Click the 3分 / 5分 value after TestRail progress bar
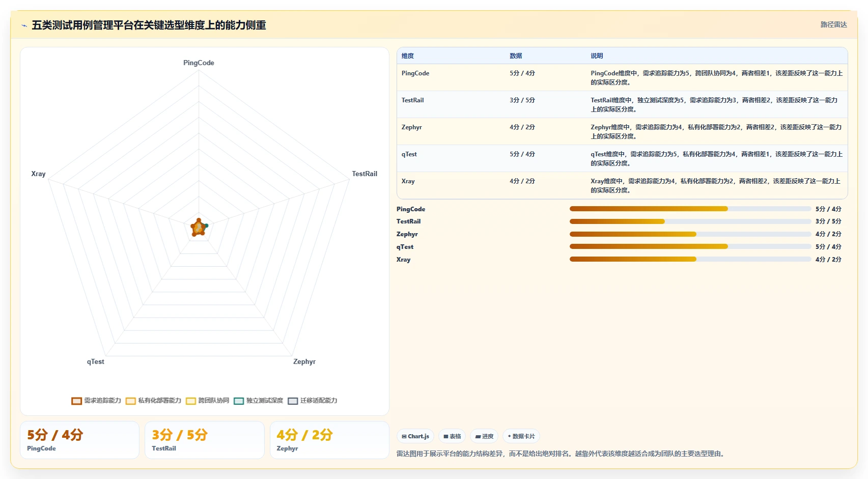The height and width of the screenshot is (479, 868). (828, 221)
